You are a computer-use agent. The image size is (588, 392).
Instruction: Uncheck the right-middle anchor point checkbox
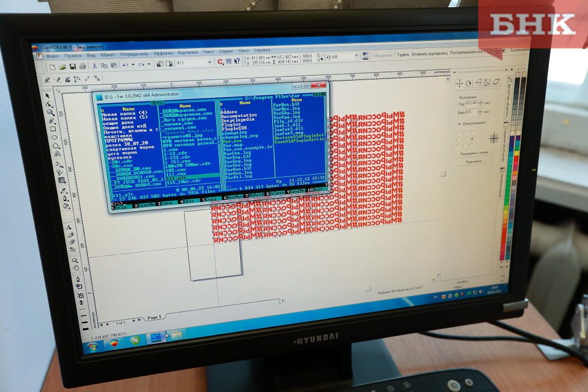tap(472, 138)
